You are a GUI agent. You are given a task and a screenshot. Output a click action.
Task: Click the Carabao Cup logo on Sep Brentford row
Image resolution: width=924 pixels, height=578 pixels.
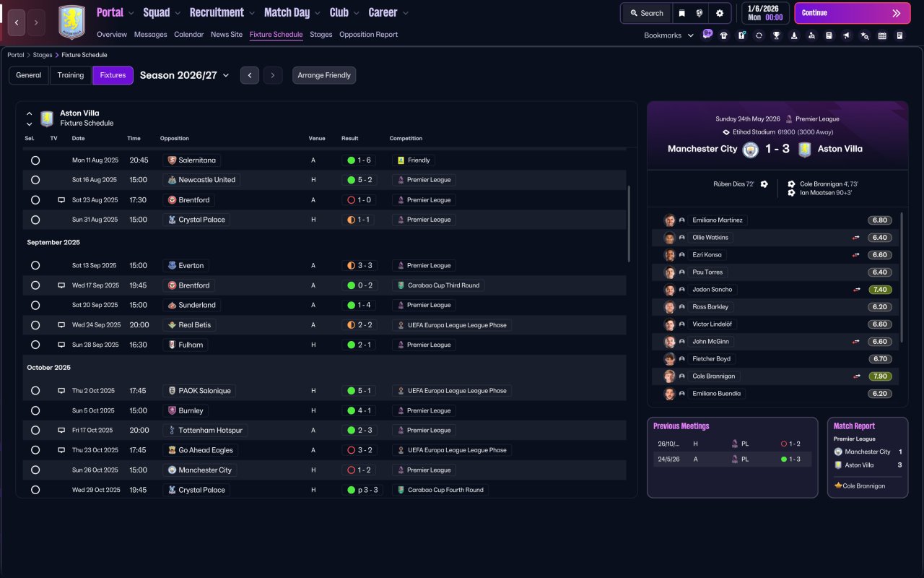401,285
